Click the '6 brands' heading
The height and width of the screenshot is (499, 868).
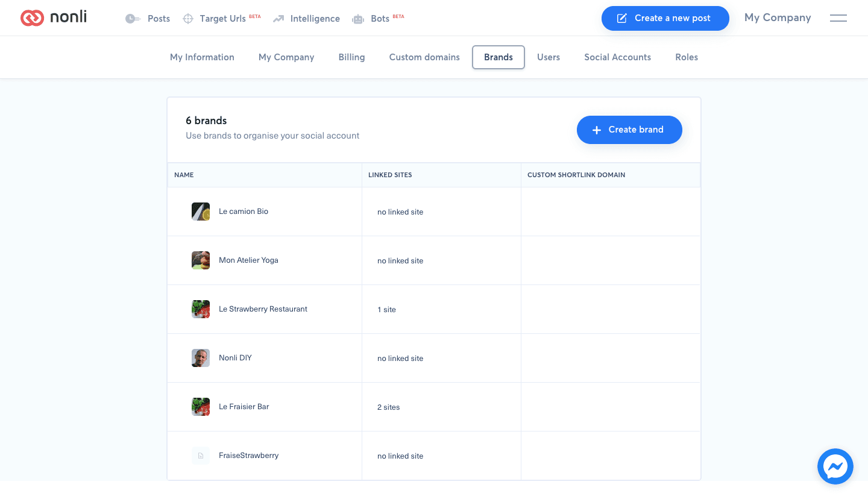pos(206,121)
